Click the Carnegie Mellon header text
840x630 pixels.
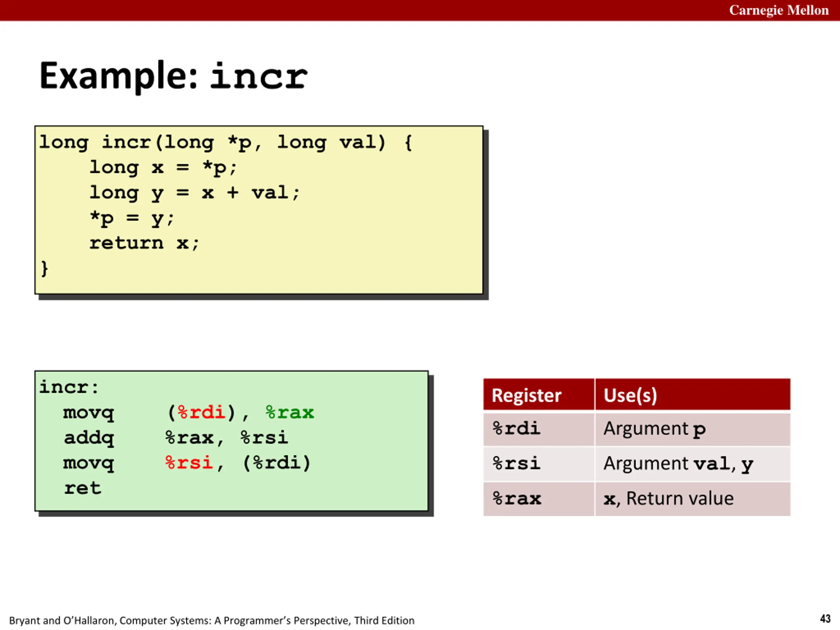point(779,10)
